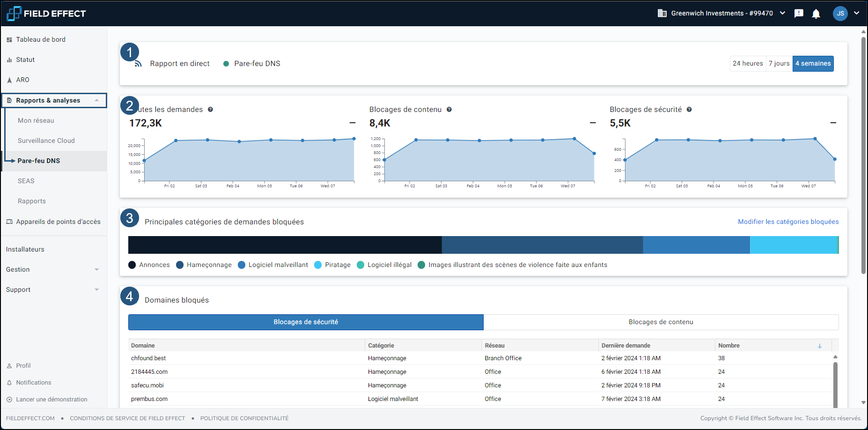The width and height of the screenshot is (868, 430).
Task: Click the Tableau de bord dashboard icon
Action: click(9, 40)
